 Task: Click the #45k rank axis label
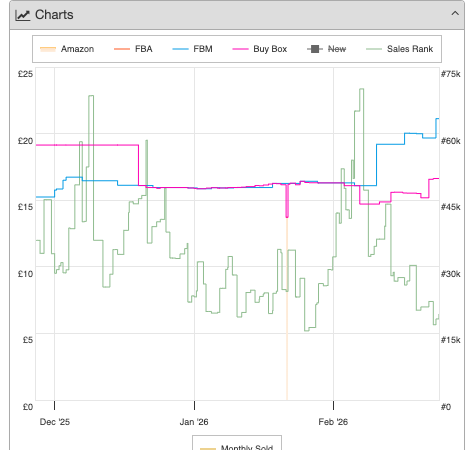451,207
